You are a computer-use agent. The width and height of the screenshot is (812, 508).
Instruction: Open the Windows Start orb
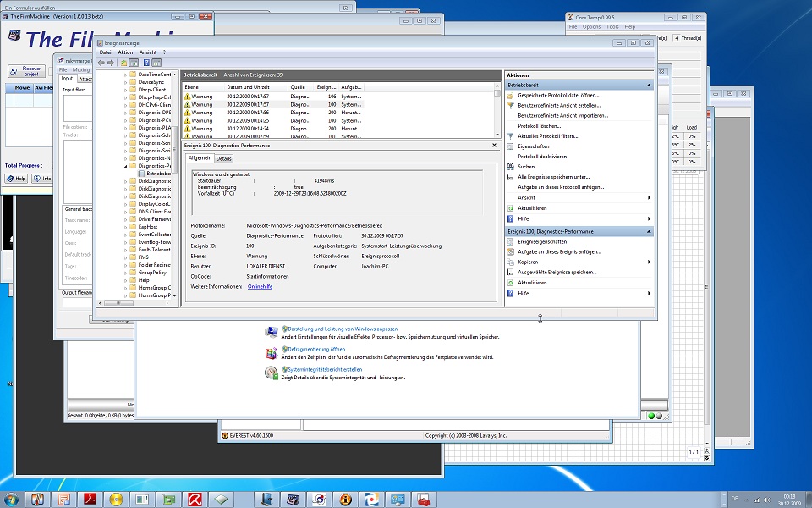pos(10,500)
